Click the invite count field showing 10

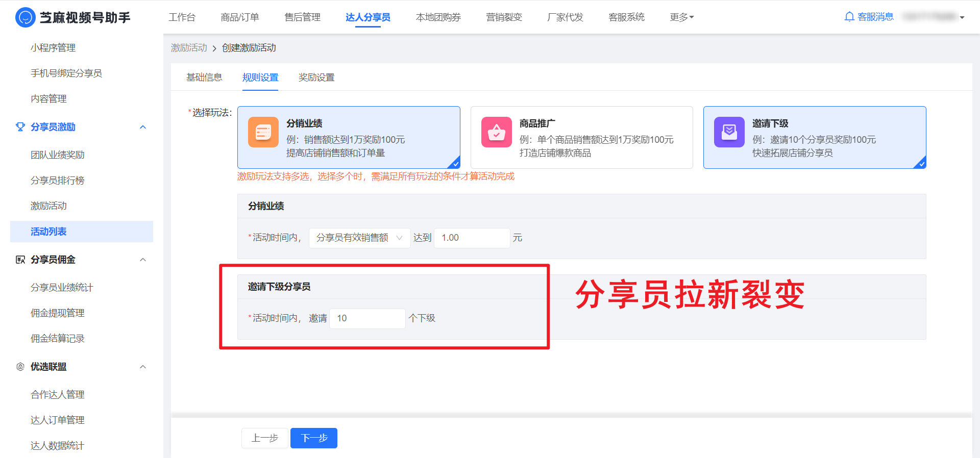[x=367, y=318]
